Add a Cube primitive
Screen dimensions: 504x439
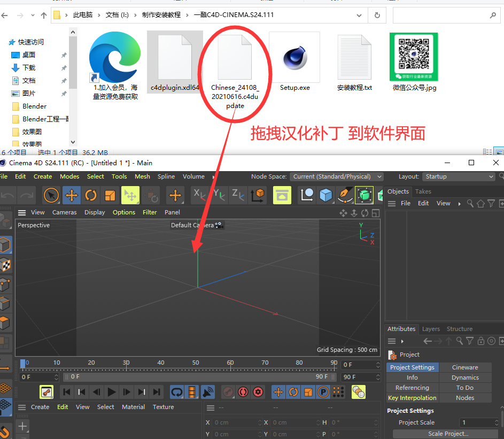[325, 195]
